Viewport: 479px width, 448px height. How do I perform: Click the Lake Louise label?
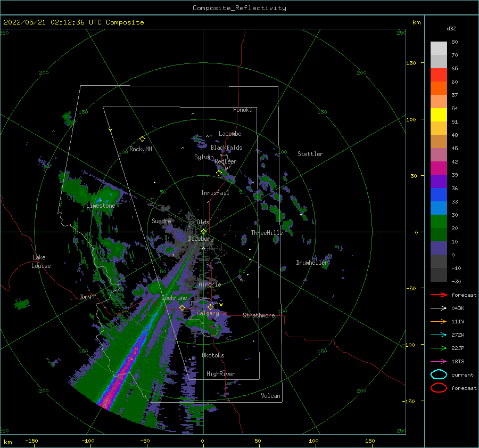tap(41, 262)
